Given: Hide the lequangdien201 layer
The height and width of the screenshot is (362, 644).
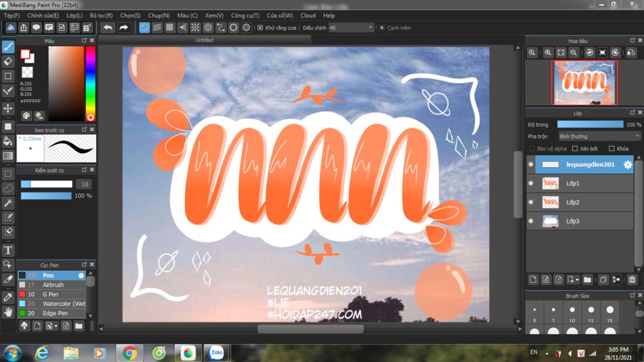Looking at the screenshot, I should 531,164.
